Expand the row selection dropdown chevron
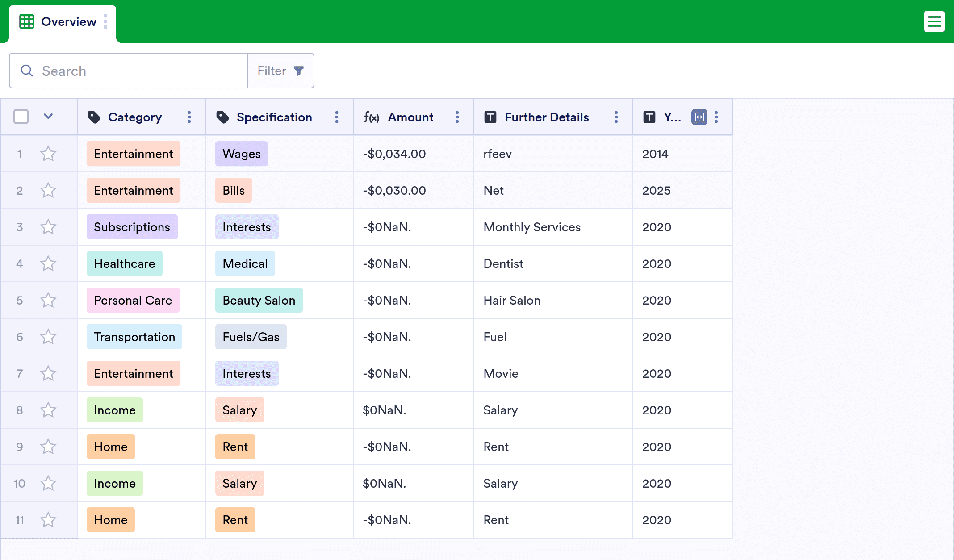This screenshot has width=954, height=560. pos(48,117)
